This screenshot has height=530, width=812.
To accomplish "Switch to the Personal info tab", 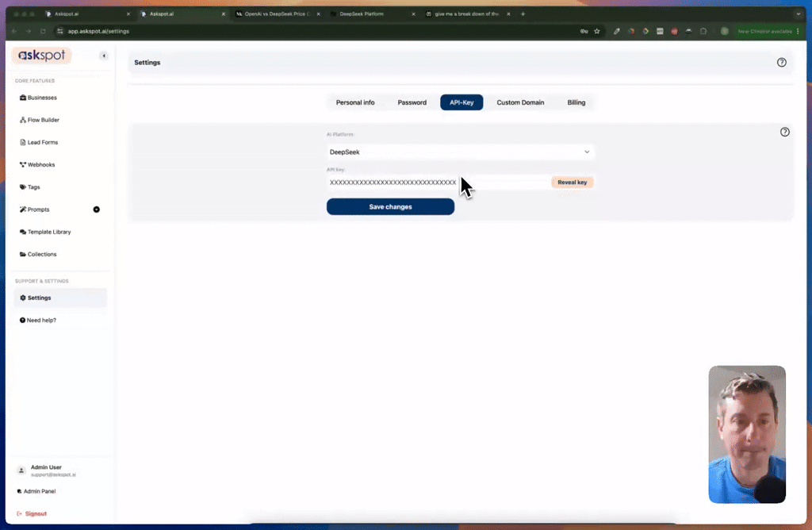I will pyautogui.click(x=355, y=102).
